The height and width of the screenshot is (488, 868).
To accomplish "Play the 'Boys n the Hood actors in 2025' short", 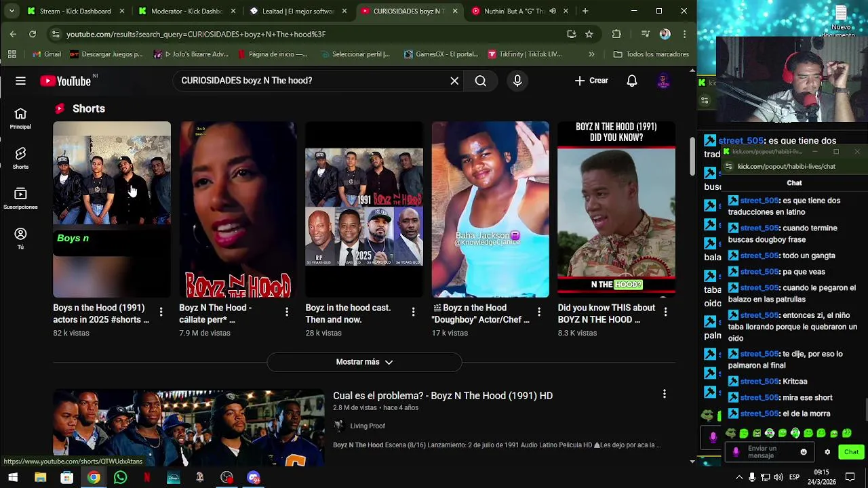I will [x=112, y=209].
